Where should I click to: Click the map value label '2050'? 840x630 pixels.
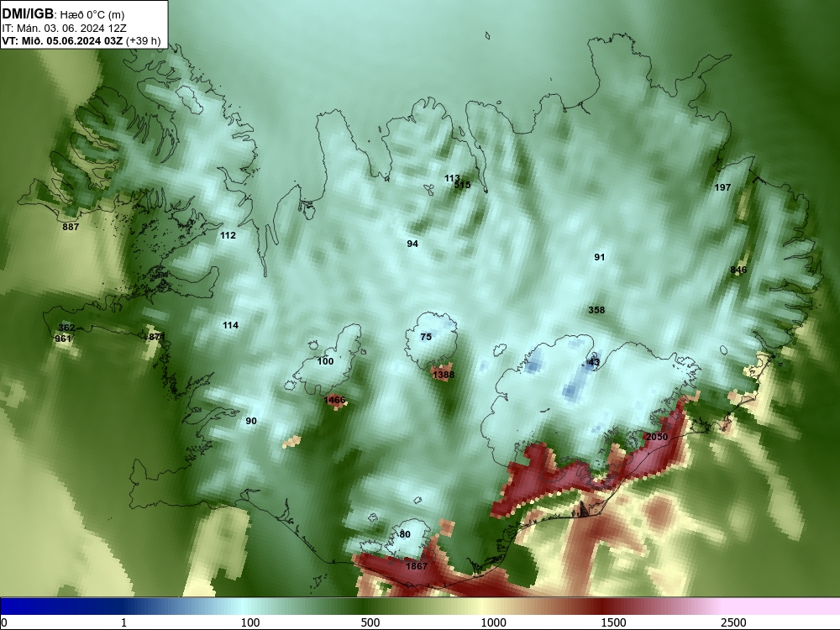point(657,437)
